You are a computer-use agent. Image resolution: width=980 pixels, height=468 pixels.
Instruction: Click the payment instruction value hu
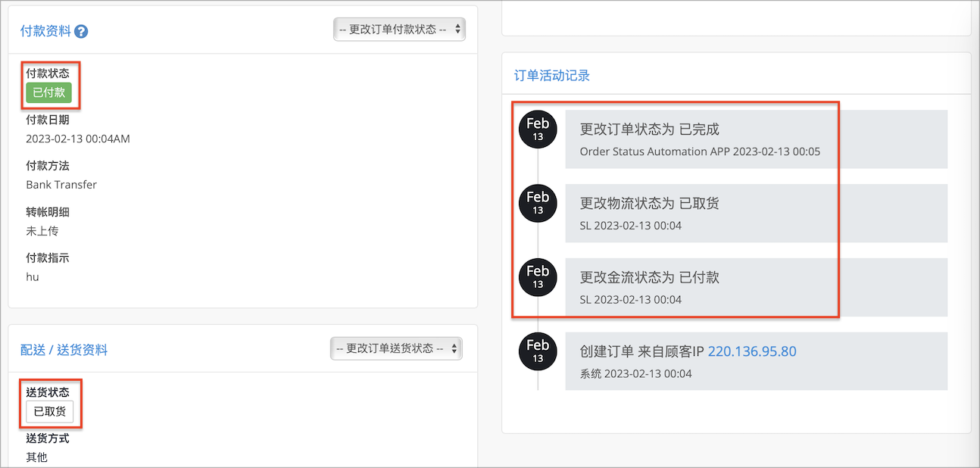pos(33,276)
